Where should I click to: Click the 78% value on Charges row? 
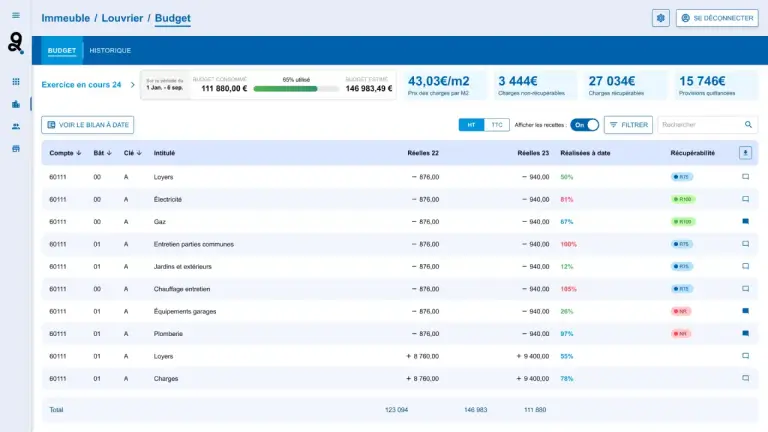pyautogui.click(x=567, y=378)
